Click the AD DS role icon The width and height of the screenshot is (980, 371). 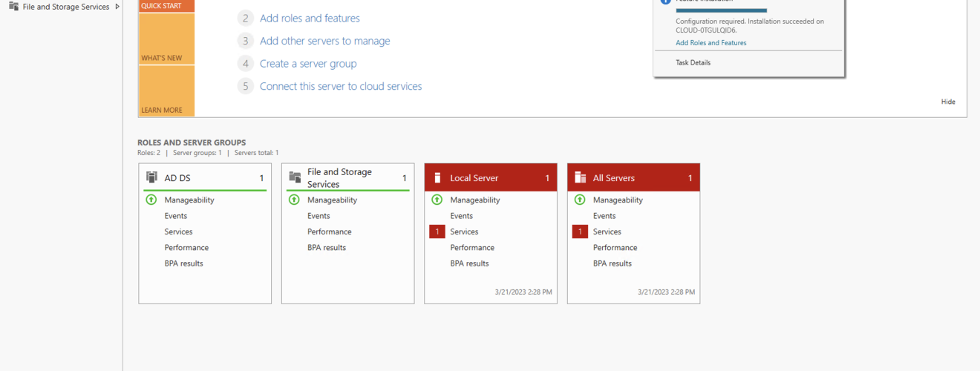coord(152,177)
